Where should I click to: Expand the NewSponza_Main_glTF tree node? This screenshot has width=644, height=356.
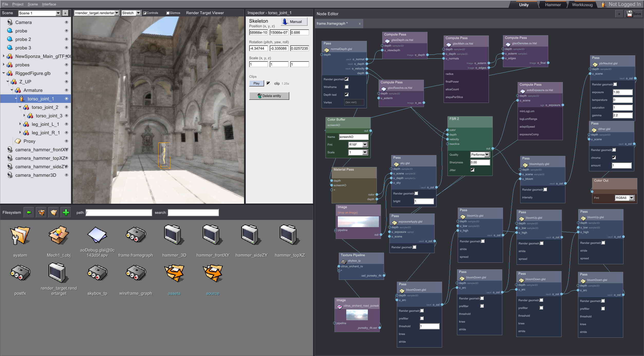point(3,56)
